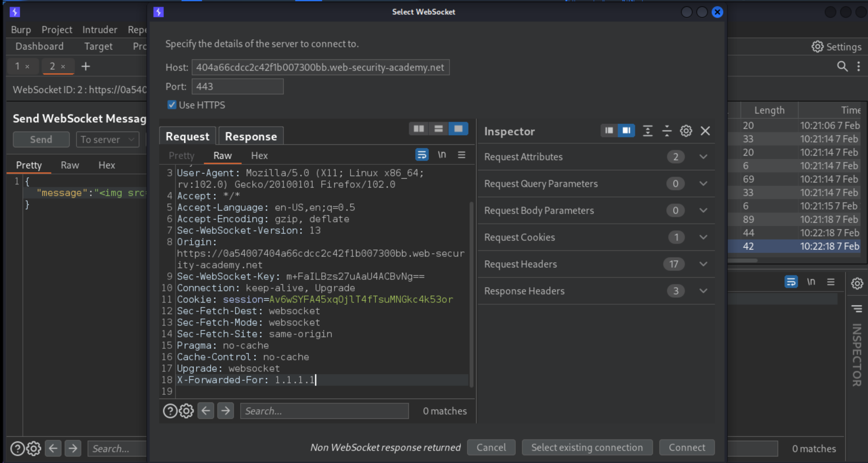This screenshot has width=868, height=463.
Task: Switch to Dashboard tab
Action: point(39,46)
